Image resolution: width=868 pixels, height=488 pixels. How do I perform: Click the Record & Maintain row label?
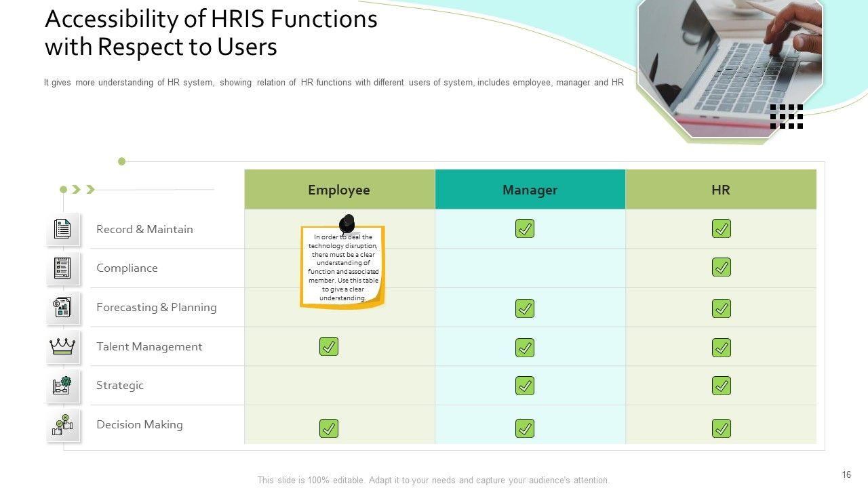[x=144, y=229]
